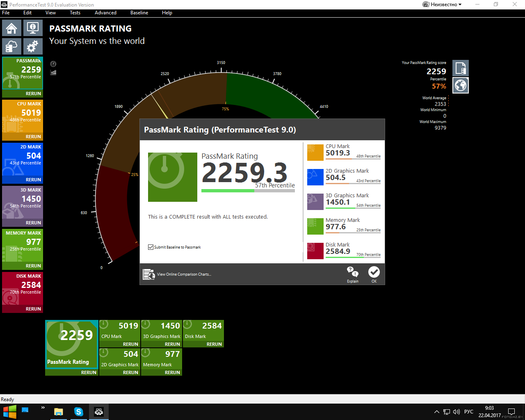
Task: Click the CPU Mark orange icon in dialog
Action: click(x=315, y=153)
